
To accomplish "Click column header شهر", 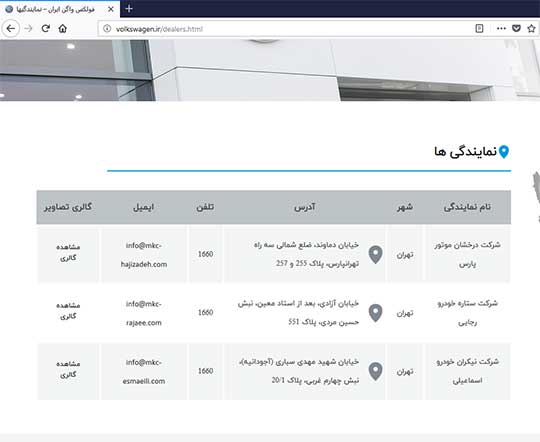I will [405, 207].
